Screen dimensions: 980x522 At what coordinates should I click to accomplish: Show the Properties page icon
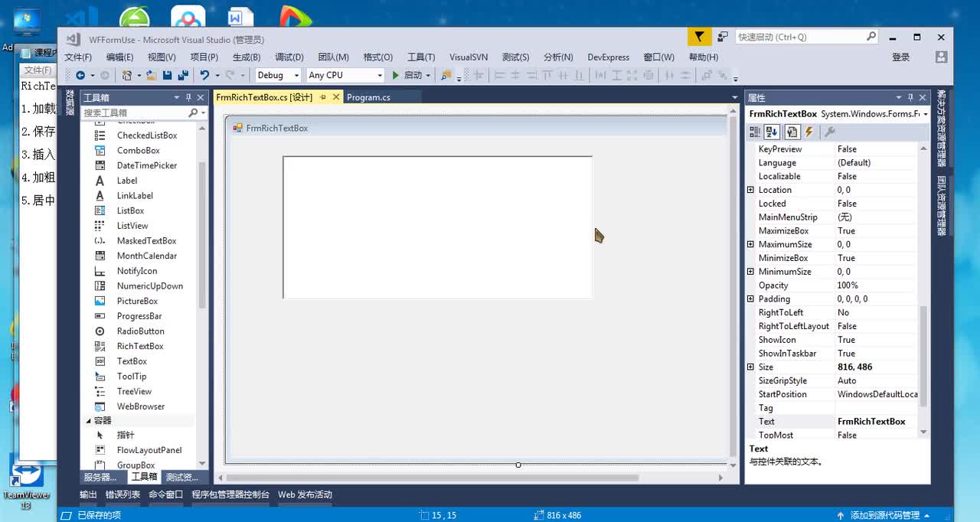[x=792, y=132]
